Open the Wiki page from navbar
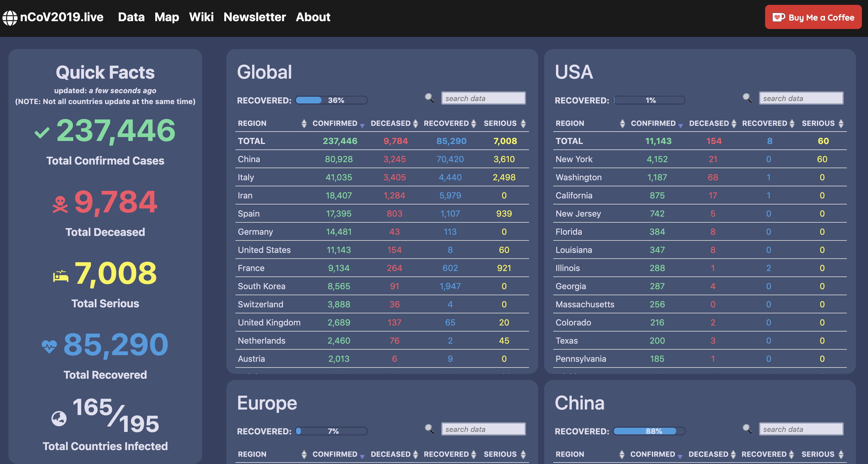868x464 pixels. click(x=201, y=17)
